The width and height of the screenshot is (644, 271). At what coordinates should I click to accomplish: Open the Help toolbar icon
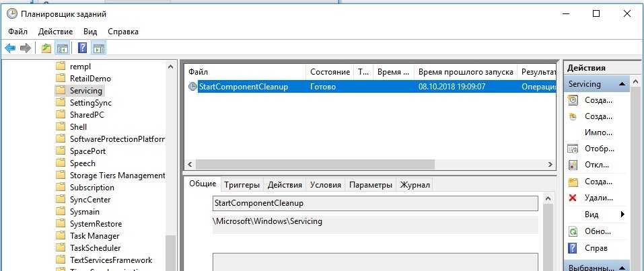coord(83,48)
